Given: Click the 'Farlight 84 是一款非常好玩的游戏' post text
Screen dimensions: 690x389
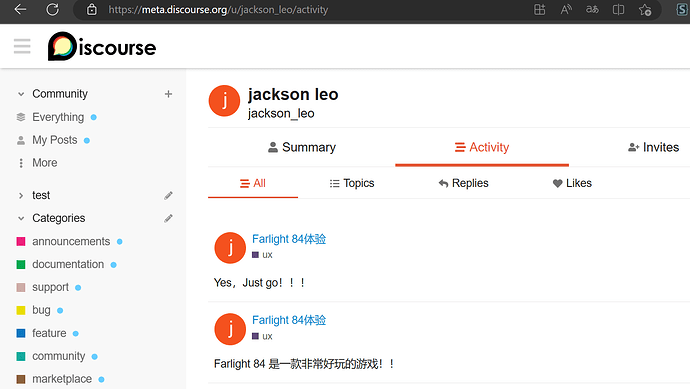Looking at the screenshot, I should tap(305, 364).
